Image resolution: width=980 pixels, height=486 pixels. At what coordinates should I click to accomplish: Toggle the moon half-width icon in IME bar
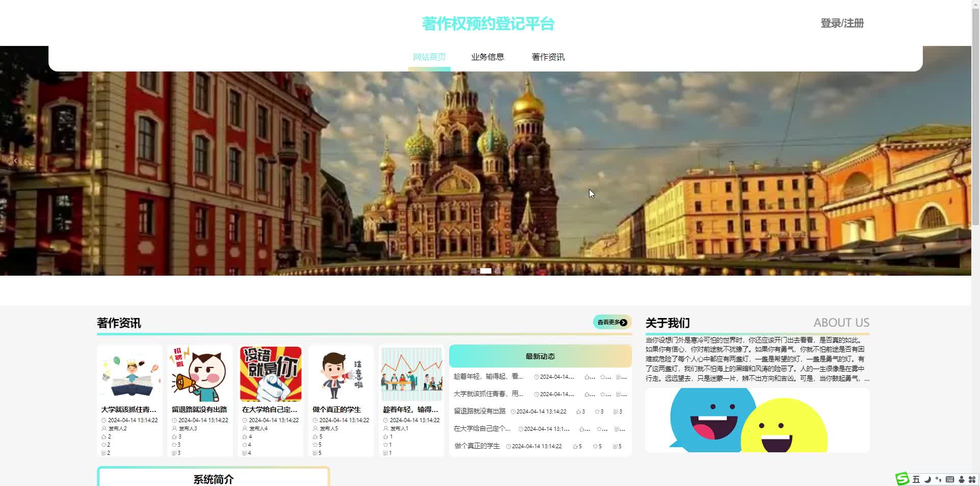[x=927, y=479]
